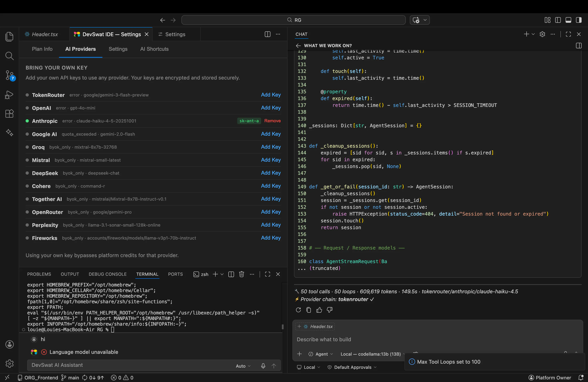Open the Manage gear in the activity bar

pos(9,363)
